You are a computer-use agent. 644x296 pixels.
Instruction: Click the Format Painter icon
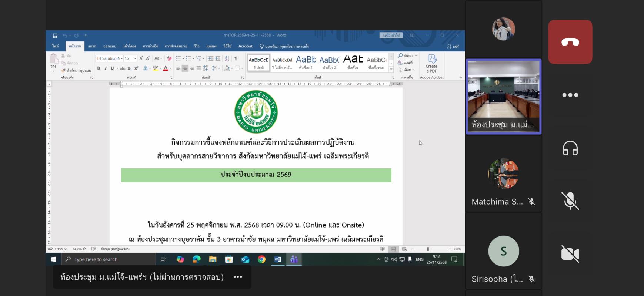(64, 70)
